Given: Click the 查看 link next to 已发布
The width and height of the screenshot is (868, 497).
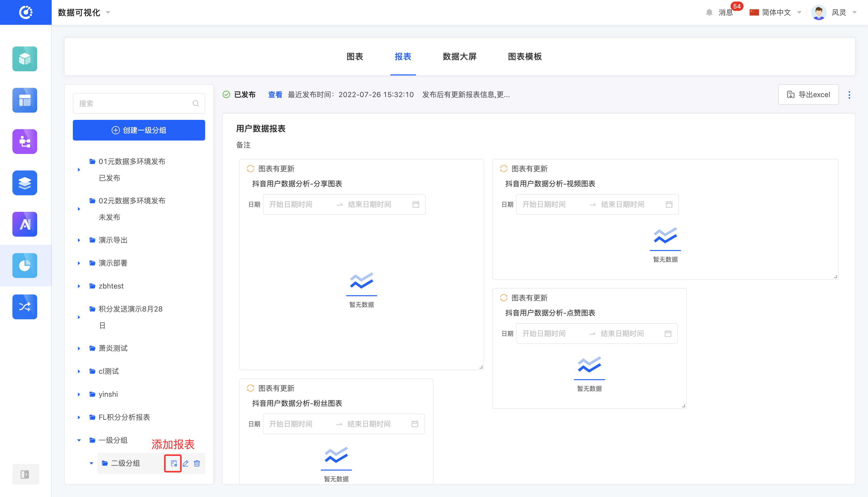Looking at the screenshot, I should click(x=275, y=95).
